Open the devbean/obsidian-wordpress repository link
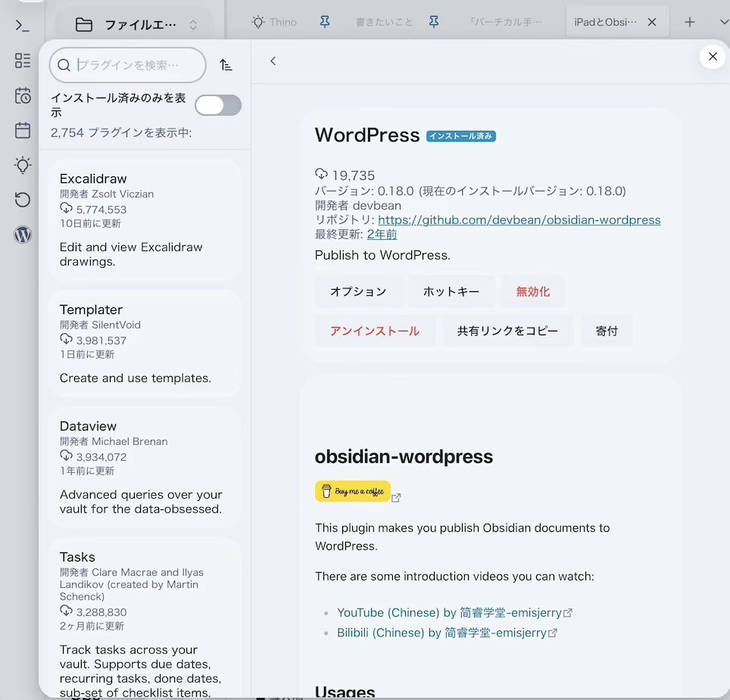The image size is (730, 700). (x=519, y=219)
